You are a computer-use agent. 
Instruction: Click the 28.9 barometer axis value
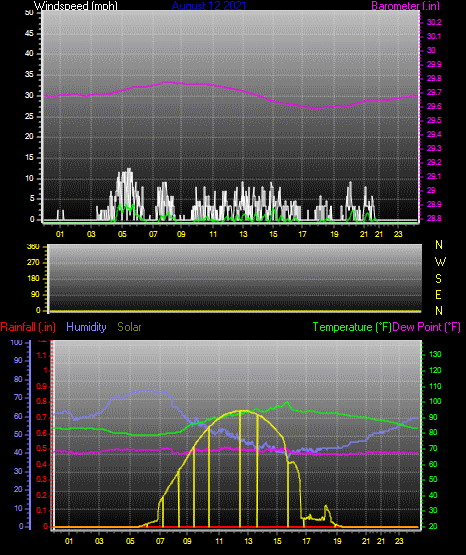tap(434, 205)
